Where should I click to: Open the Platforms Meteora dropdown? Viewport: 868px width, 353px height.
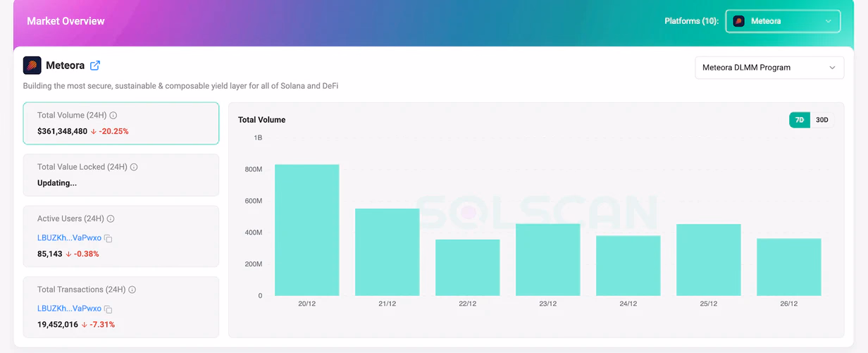pos(783,21)
